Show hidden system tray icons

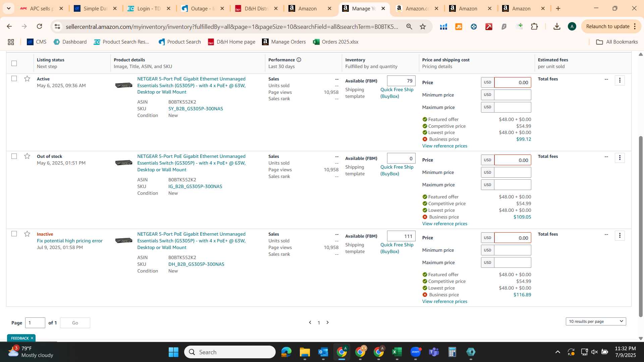tap(557, 352)
